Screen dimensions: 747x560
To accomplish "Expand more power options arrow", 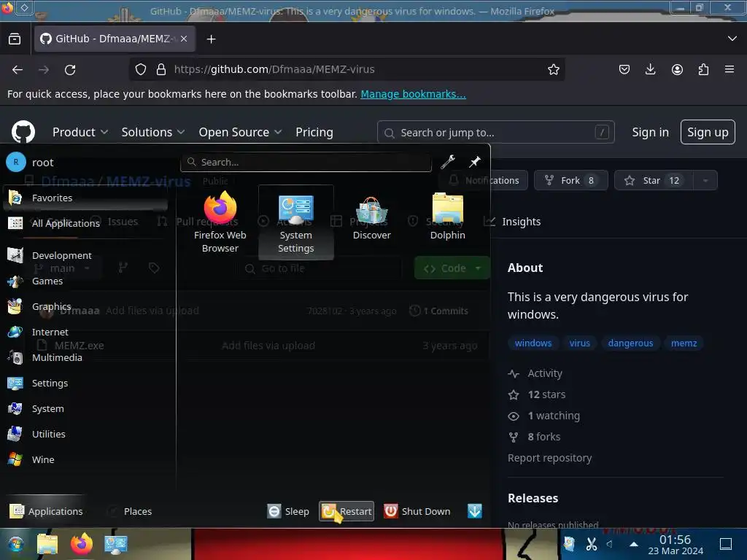I will (474, 511).
